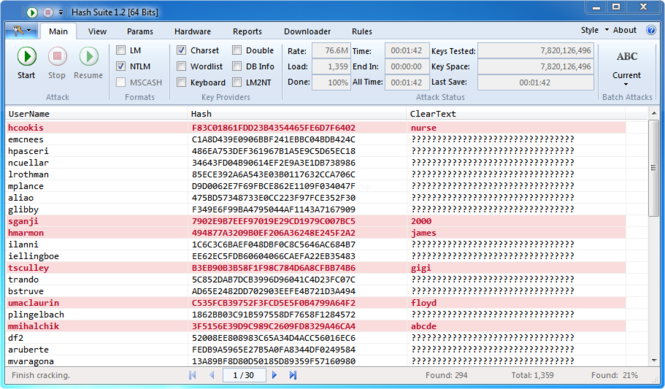Expand the Current batch attacks dropdown
Screen dimensions: 665x389
point(626,84)
